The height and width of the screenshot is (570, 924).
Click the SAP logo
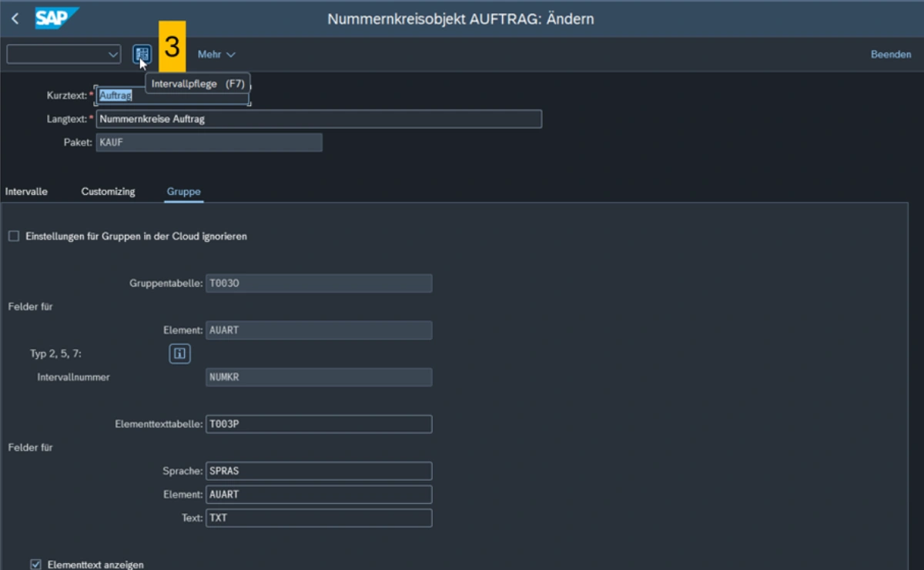(x=56, y=18)
